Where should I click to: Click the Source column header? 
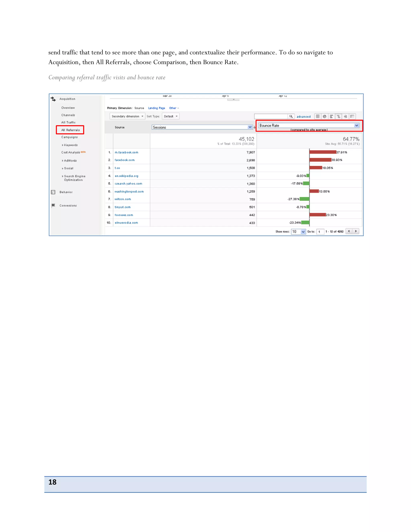(120, 127)
